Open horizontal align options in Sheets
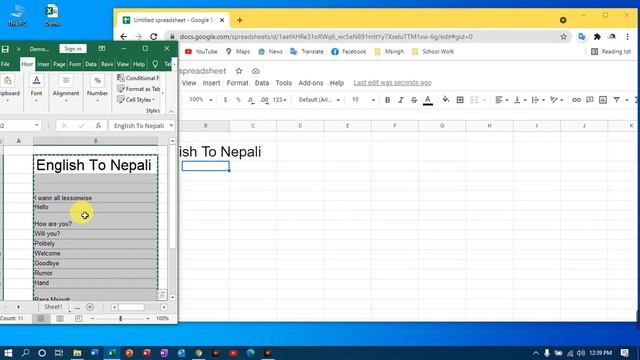The width and height of the screenshot is (640, 360). [501, 100]
